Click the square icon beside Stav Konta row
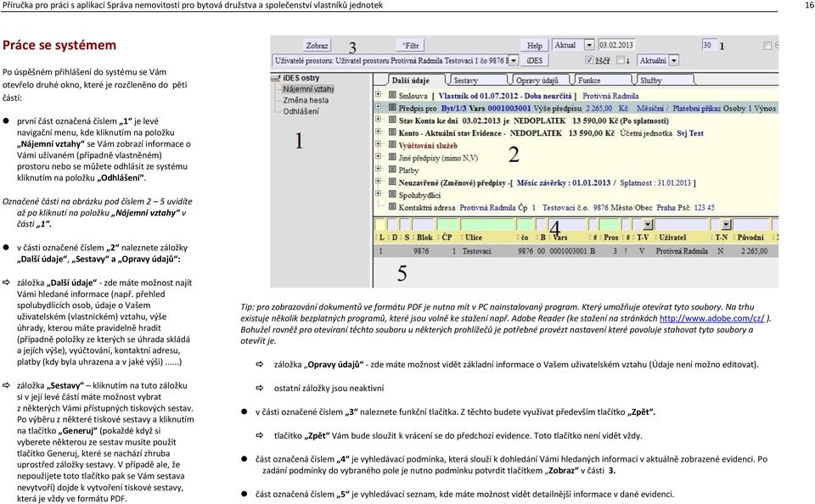Viewport: 815px width, 504px height. 392,120
